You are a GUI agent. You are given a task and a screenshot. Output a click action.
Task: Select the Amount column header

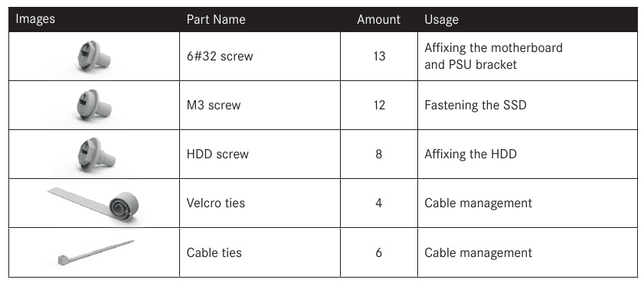[379, 19]
